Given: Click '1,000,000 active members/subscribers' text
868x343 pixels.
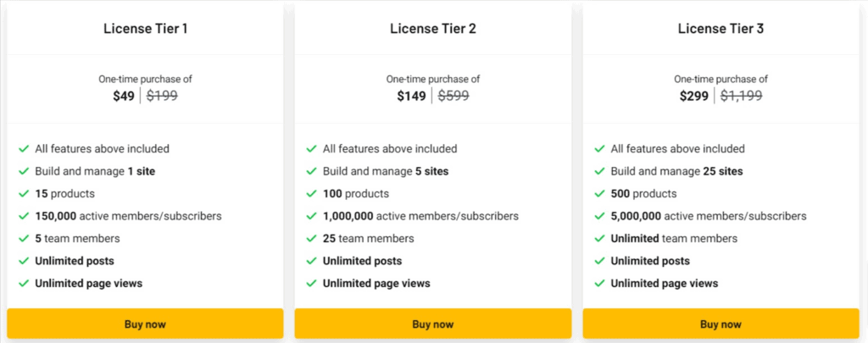Looking at the screenshot, I should point(420,216).
